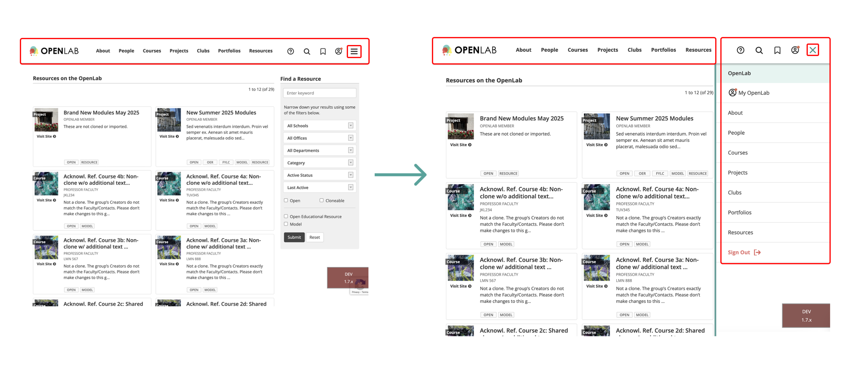Click the Submit filter button
The width and height of the screenshot is (868, 383).
click(294, 237)
